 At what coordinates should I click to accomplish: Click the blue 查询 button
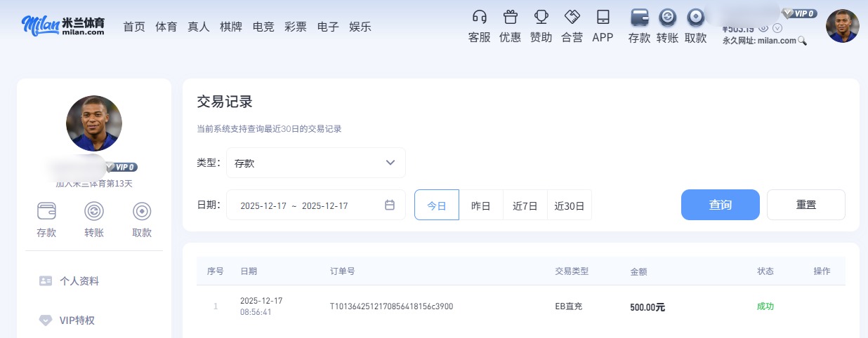click(721, 205)
